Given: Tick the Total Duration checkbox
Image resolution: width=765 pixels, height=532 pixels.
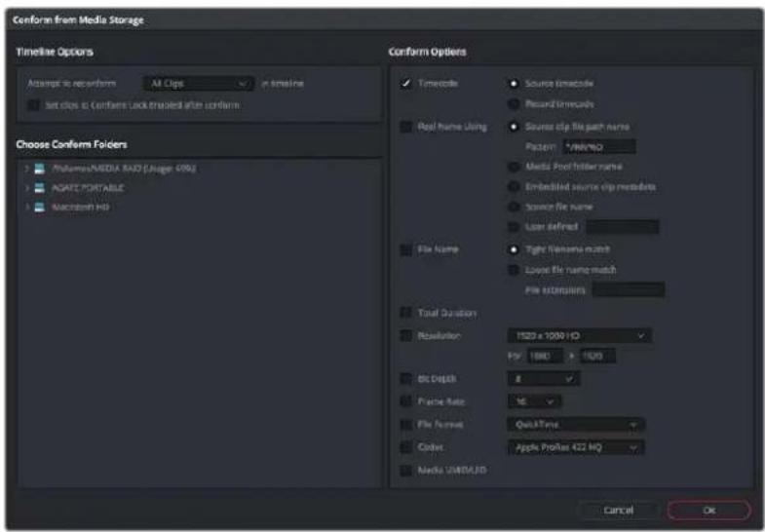Looking at the screenshot, I should (406, 313).
